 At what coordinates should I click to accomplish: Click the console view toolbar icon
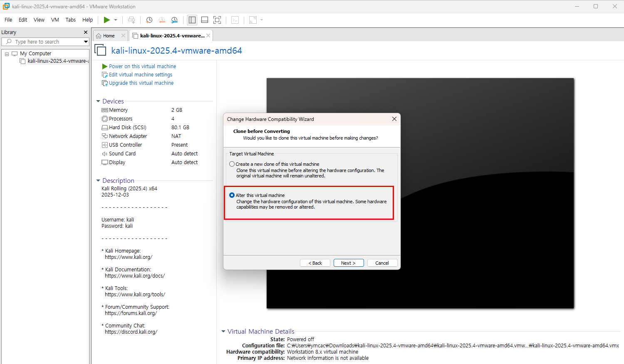(235, 20)
